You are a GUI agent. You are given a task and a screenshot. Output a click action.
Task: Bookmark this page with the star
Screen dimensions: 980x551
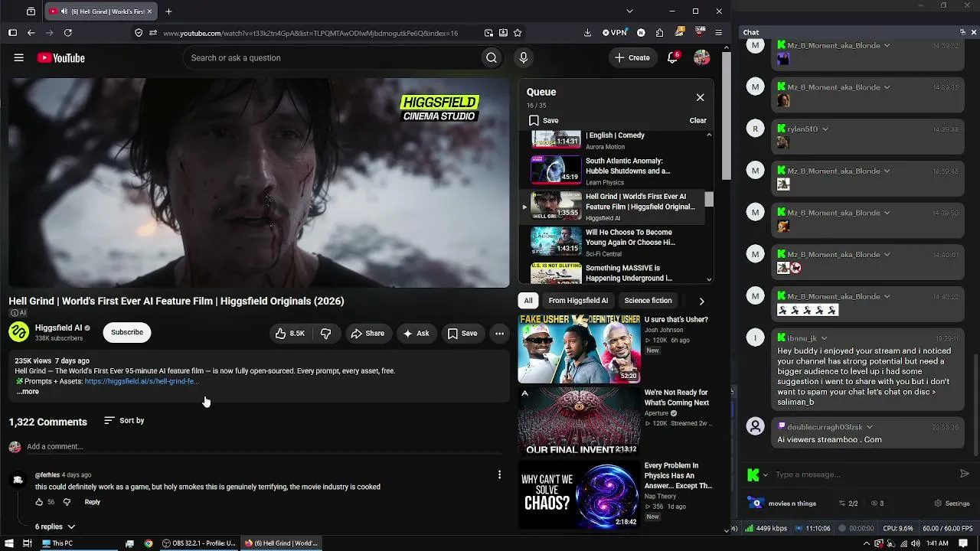point(518,33)
